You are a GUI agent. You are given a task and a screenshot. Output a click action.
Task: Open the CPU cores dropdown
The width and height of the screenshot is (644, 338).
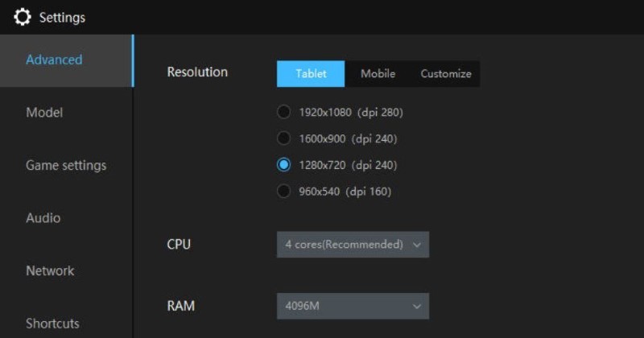point(353,245)
